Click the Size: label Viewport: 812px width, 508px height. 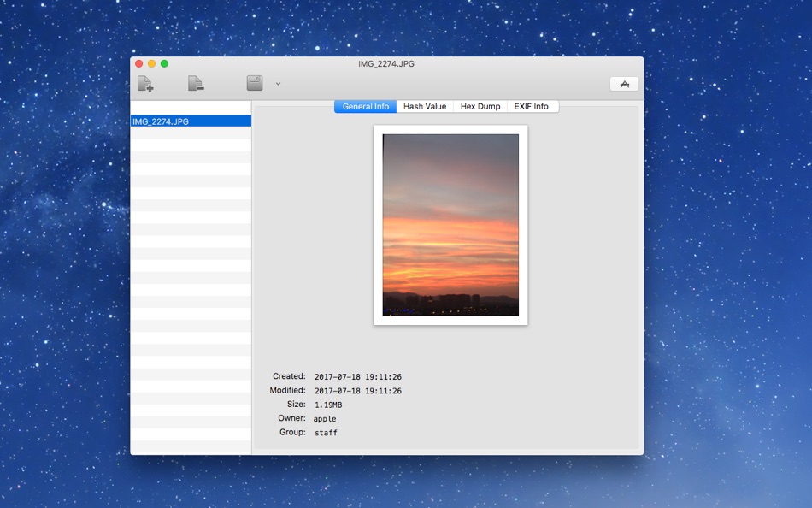297,405
